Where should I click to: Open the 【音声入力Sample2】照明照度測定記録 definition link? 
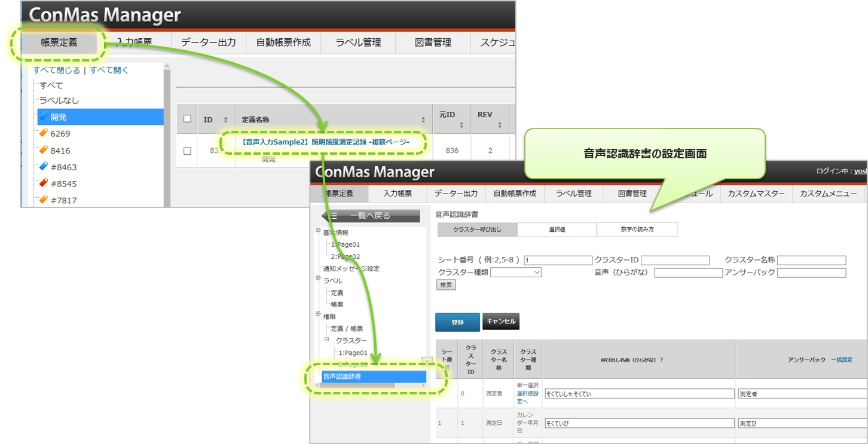(x=326, y=142)
